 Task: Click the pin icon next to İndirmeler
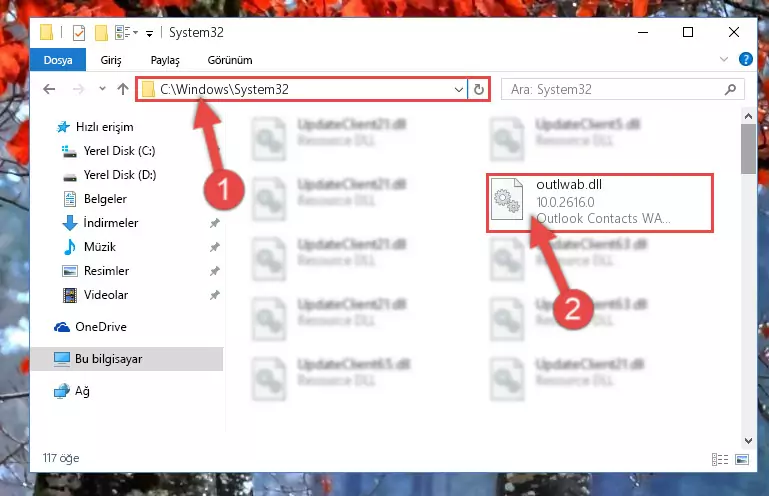tap(214, 223)
